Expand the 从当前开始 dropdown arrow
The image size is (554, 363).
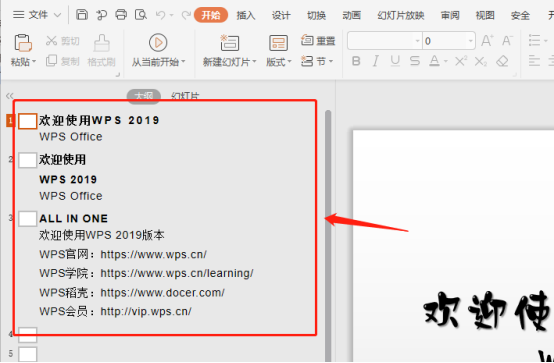pyautogui.click(x=183, y=62)
